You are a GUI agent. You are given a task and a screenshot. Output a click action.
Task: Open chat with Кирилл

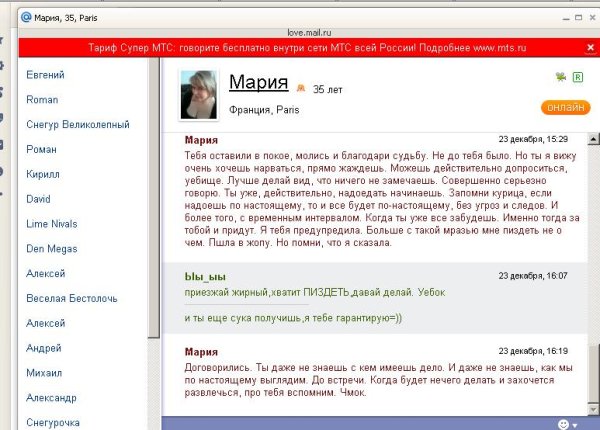(x=44, y=174)
